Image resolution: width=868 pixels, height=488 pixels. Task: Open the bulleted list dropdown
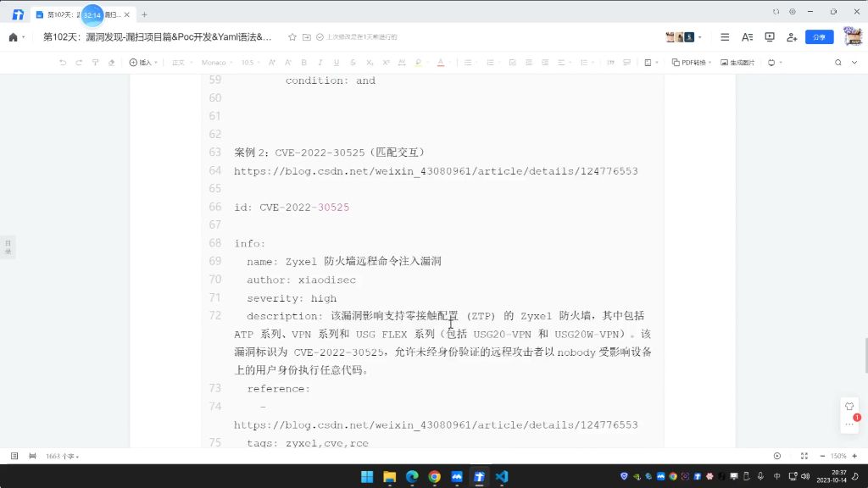pyautogui.click(x=470, y=63)
